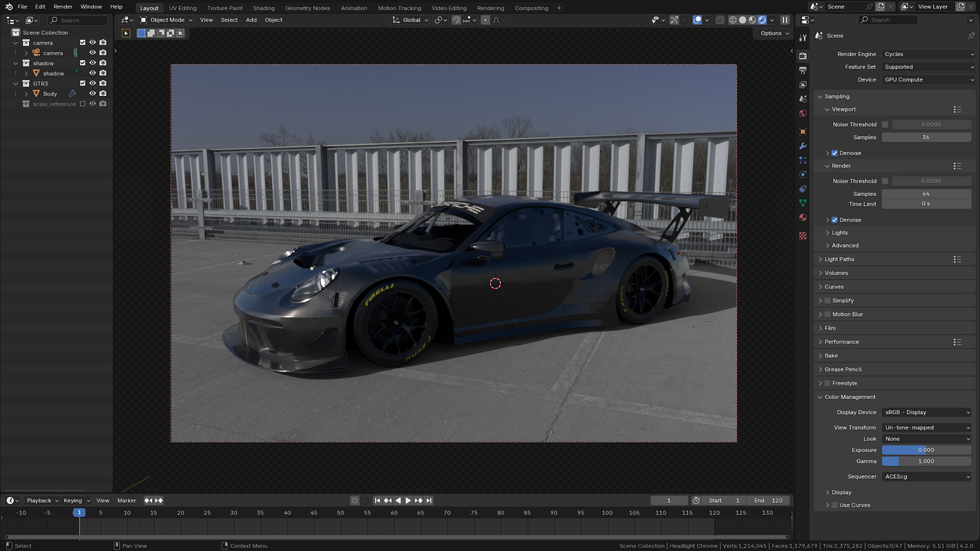980x551 pixels.
Task: Open the Device GPU Compute dropdown
Action: (x=929, y=80)
